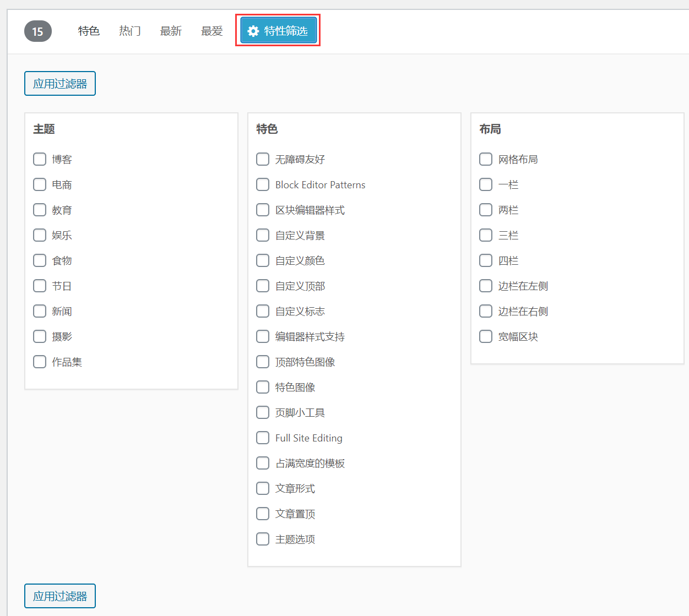Go to the 最爱 tab
689x616 pixels.
(x=212, y=31)
